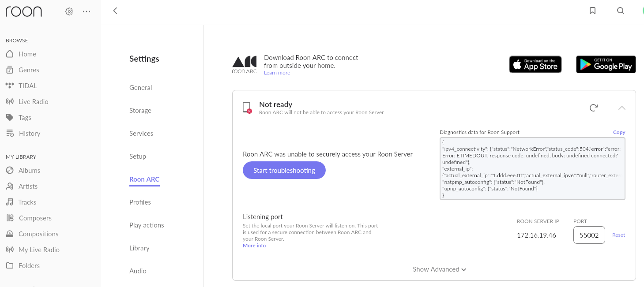Open Audio settings tab
This screenshot has height=287, width=644.
[x=138, y=271]
